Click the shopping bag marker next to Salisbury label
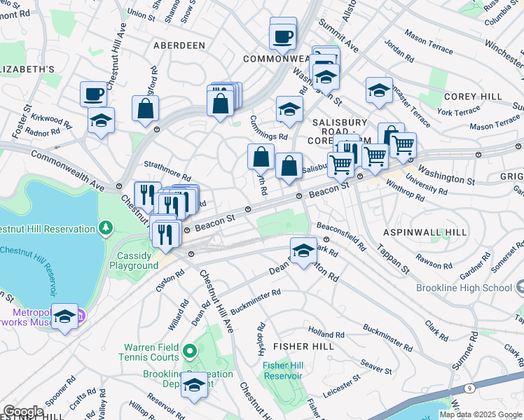The height and width of the screenshot is (420, 524). (x=289, y=167)
